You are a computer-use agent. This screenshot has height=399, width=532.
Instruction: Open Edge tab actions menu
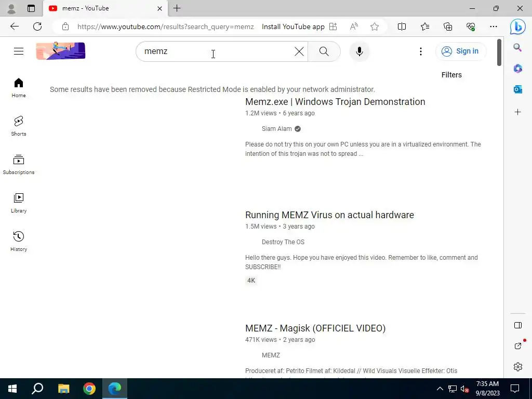(x=31, y=8)
